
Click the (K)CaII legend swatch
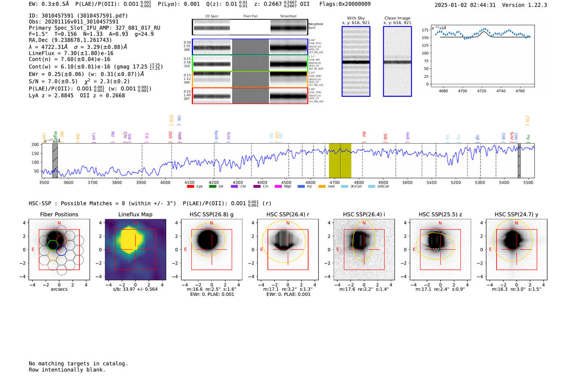[344, 187]
